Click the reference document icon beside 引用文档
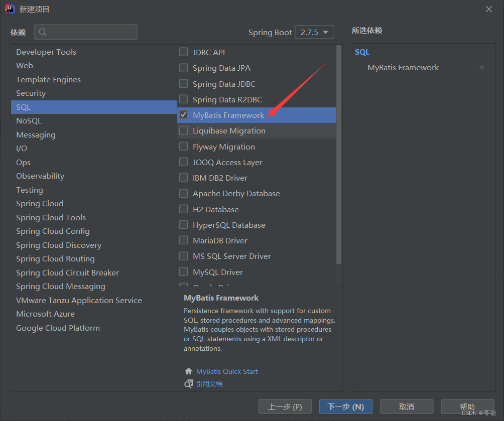The width and height of the screenshot is (504, 421). pos(189,384)
